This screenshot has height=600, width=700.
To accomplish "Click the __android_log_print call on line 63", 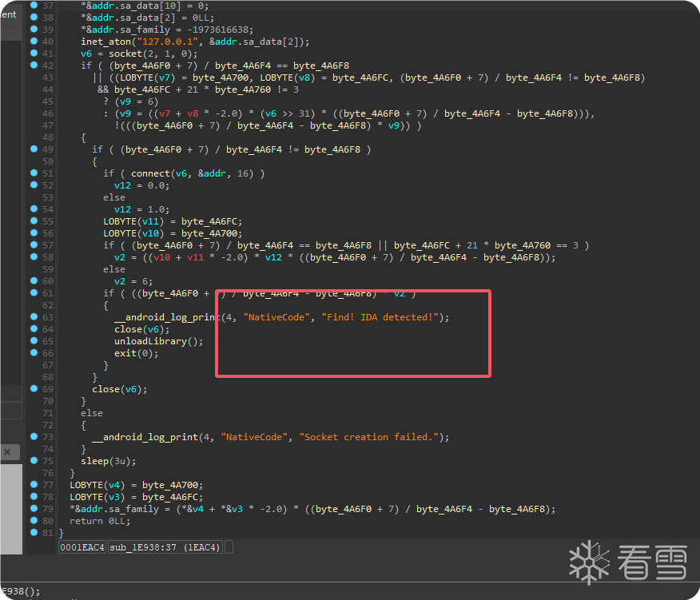I will 282,317.
